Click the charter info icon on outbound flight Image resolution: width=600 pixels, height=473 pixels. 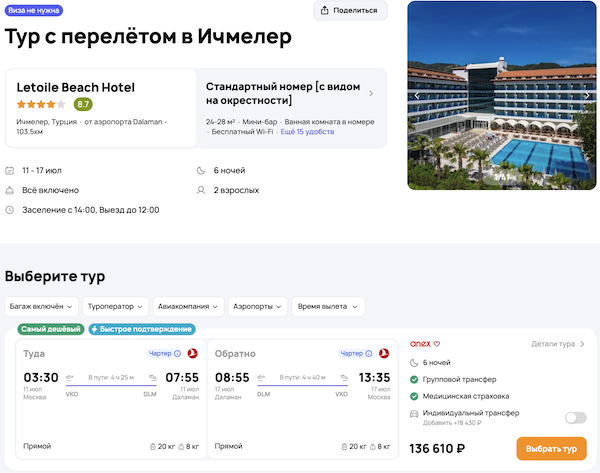tap(177, 353)
